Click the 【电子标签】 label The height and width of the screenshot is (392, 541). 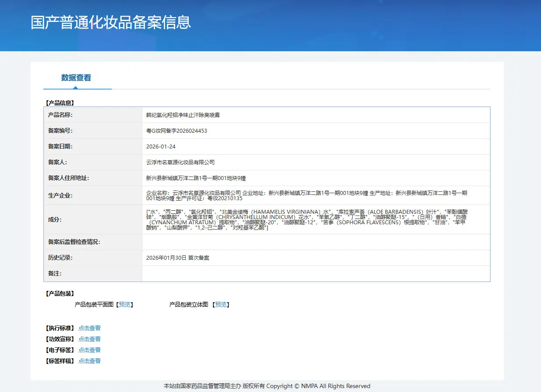[x=60, y=350]
